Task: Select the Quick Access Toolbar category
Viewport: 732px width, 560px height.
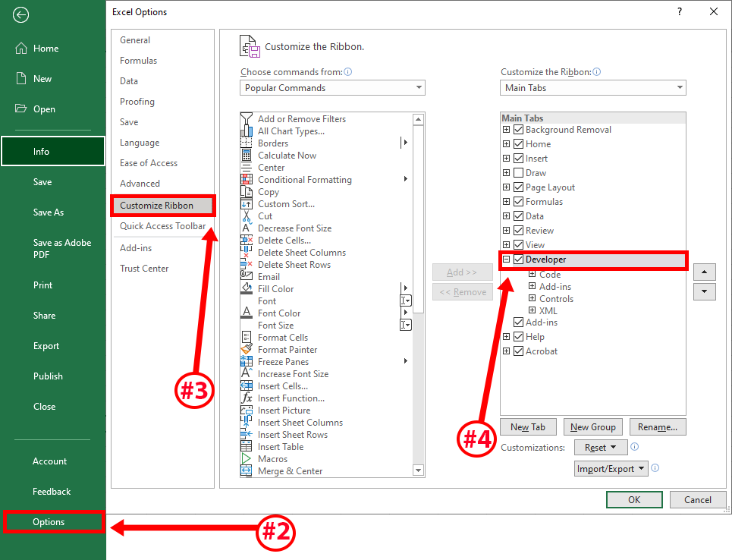Action: [163, 226]
